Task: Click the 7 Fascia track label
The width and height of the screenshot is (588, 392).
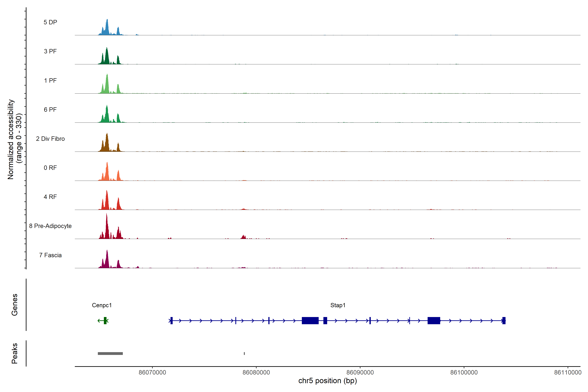Action: pos(50,255)
